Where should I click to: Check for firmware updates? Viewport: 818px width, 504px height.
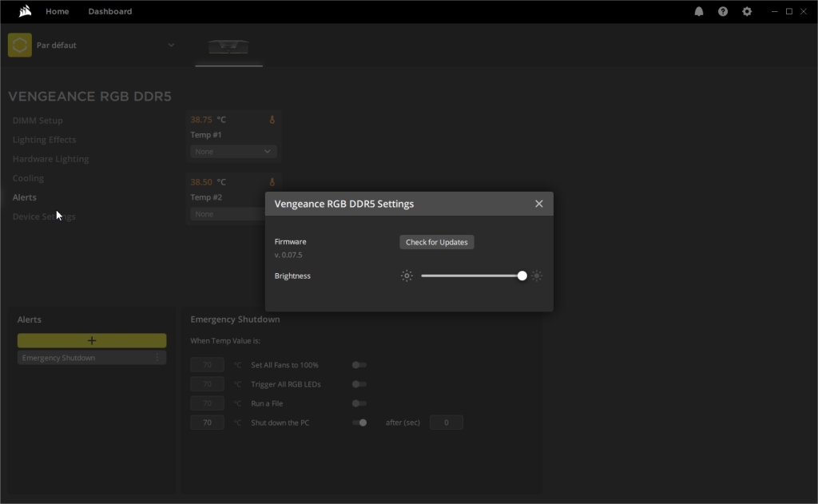(437, 242)
